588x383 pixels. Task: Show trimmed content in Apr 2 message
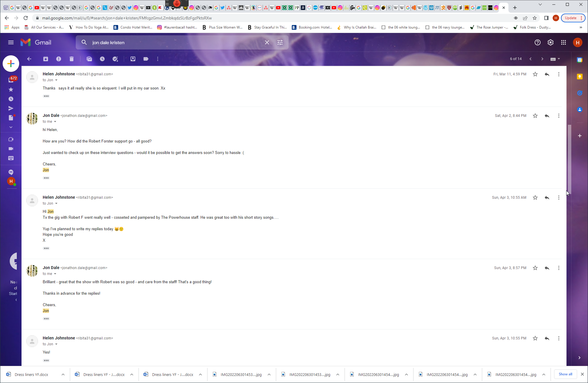tap(46, 178)
